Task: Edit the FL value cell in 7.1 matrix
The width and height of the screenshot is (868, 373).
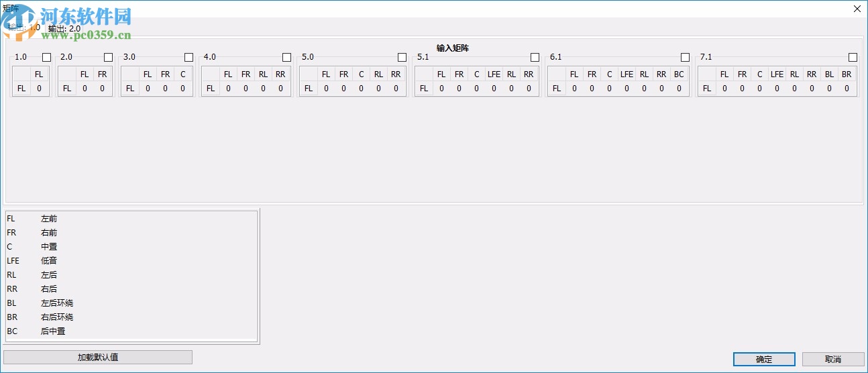Action: pos(724,89)
